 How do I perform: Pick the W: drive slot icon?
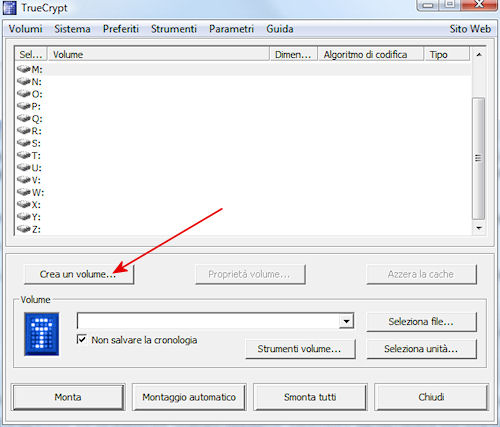point(24,192)
